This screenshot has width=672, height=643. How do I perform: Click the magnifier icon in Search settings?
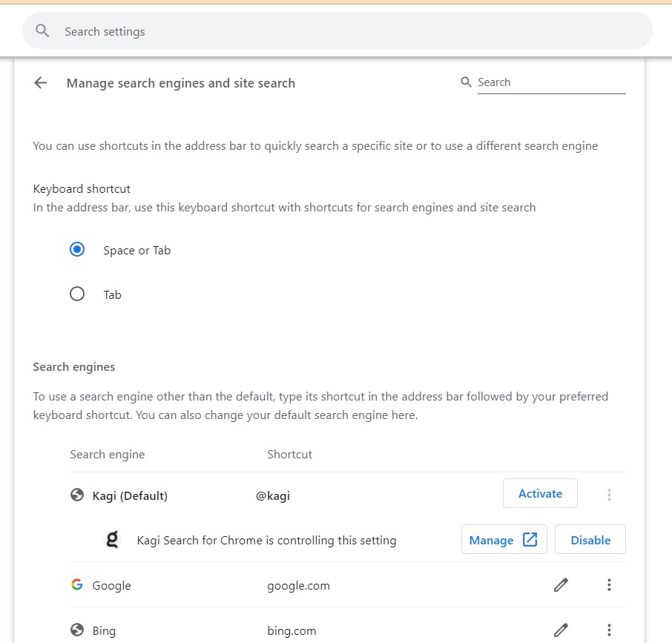(43, 31)
